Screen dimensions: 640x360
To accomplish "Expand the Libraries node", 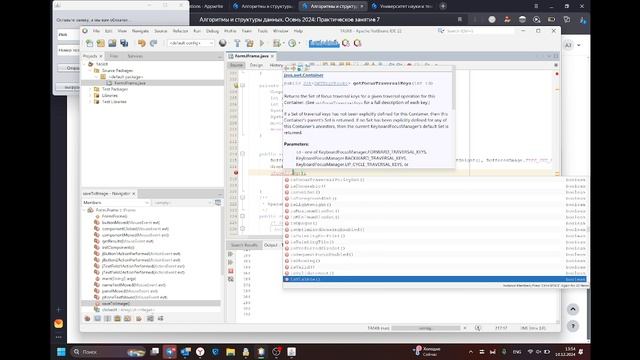I will click(x=90, y=96).
